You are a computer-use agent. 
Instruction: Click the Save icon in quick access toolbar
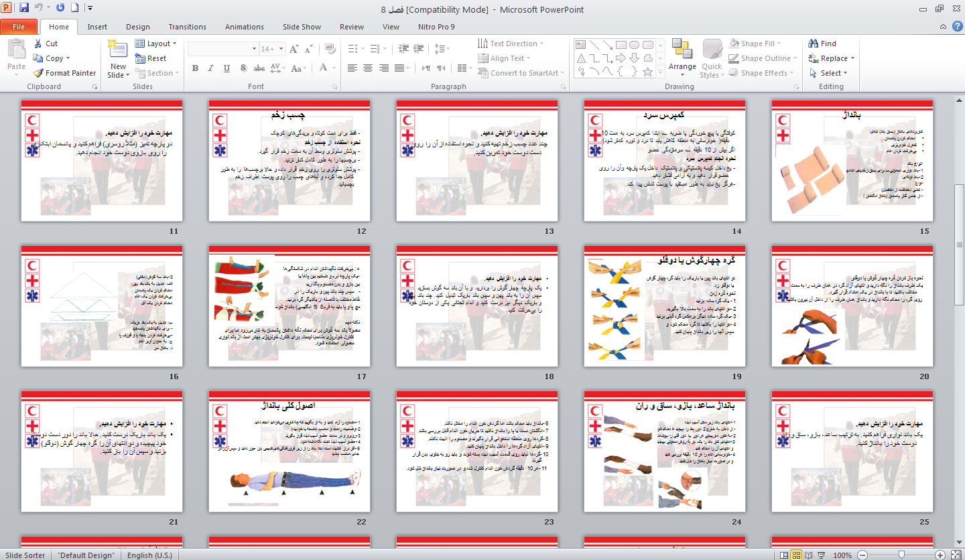point(24,9)
